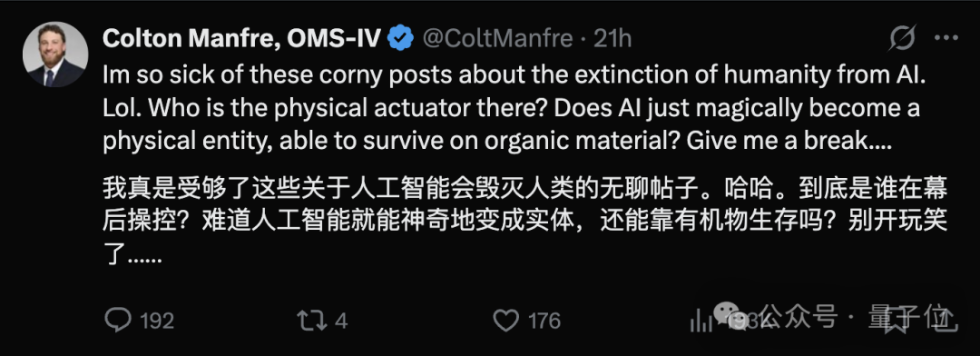Click the reply speech bubble icon
Viewport: 980px width, 356px height.
[117, 321]
